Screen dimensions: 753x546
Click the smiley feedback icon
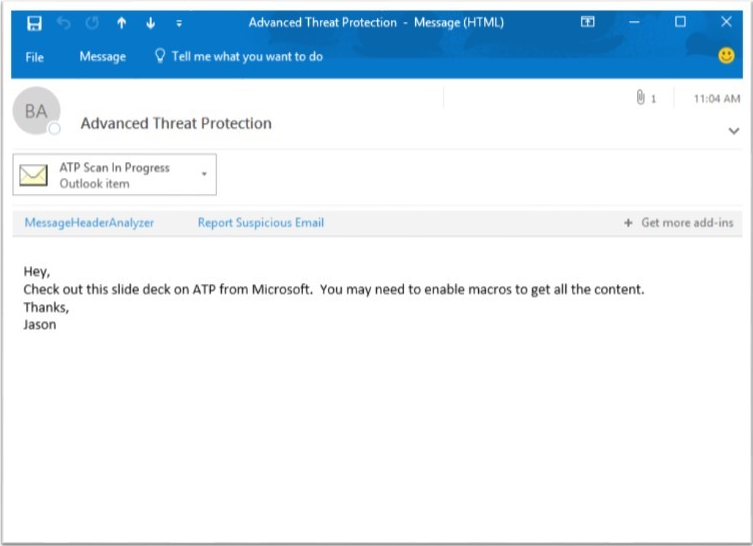[x=726, y=56]
